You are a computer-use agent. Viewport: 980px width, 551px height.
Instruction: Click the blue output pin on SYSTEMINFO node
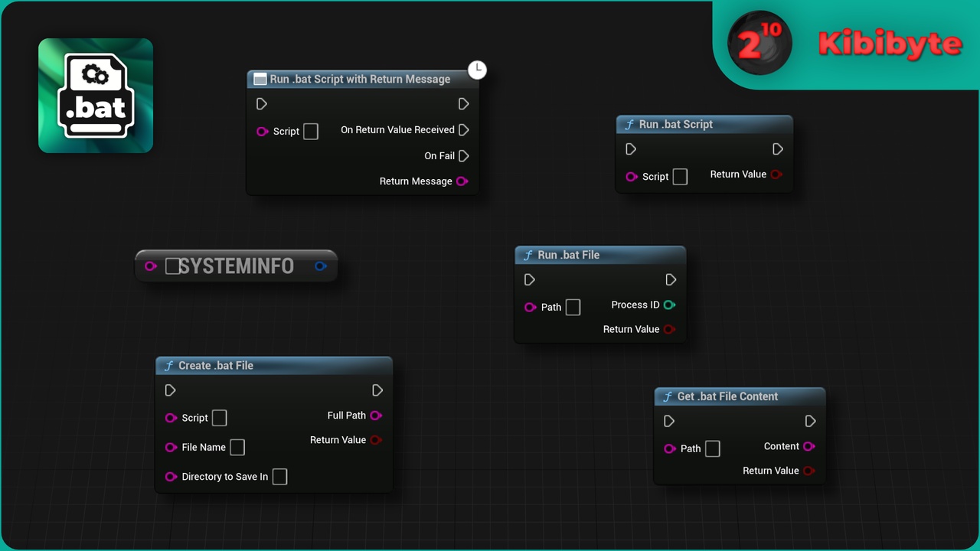point(321,266)
